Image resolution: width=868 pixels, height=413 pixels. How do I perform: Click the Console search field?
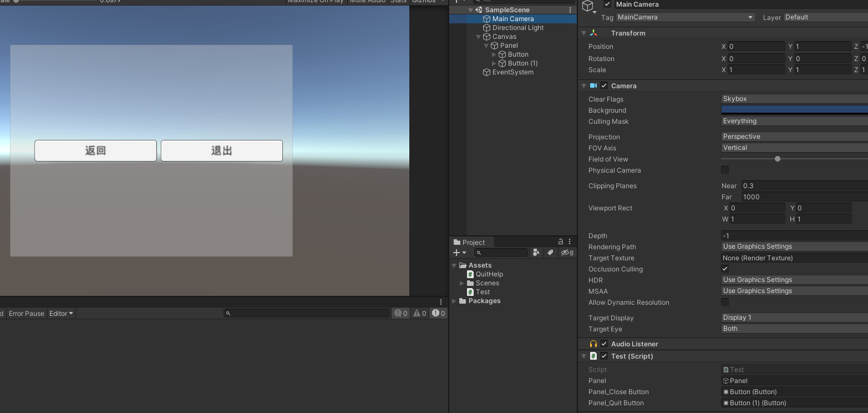click(307, 314)
